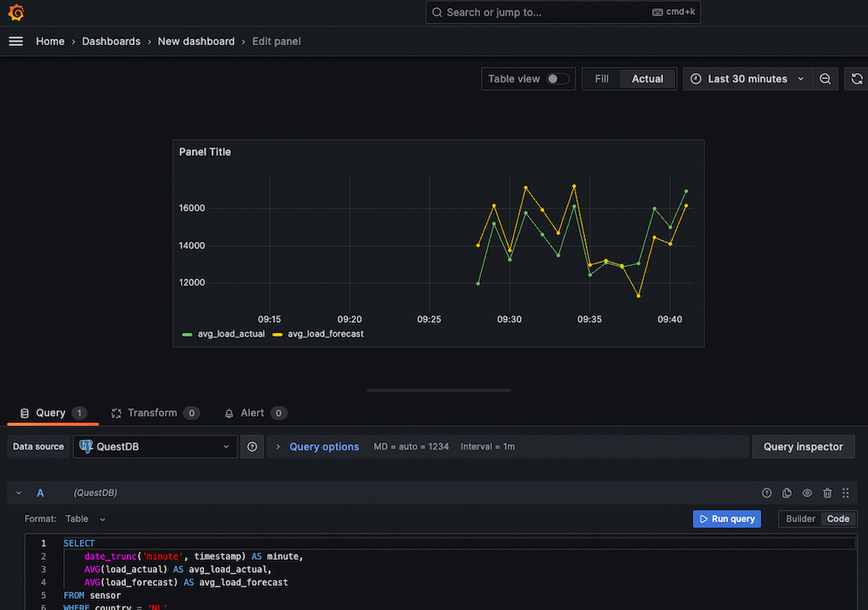Switch to the Alert tab
The width and height of the screenshot is (868, 610).
255,413
